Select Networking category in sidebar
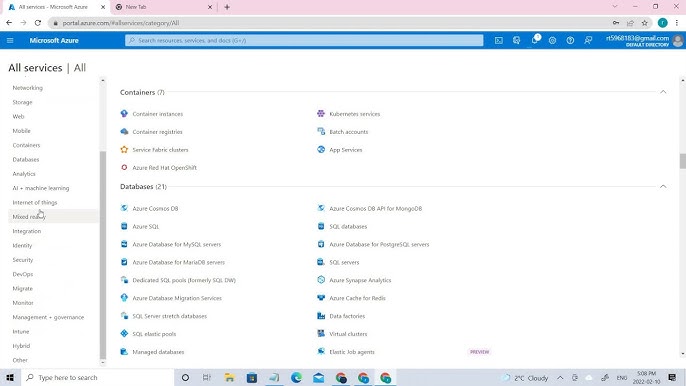686x386 pixels. (28, 88)
